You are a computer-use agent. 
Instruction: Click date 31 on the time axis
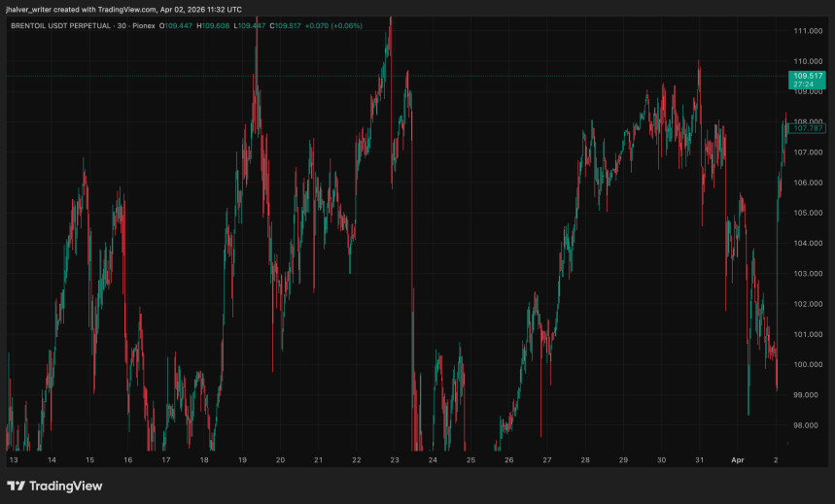click(699, 459)
